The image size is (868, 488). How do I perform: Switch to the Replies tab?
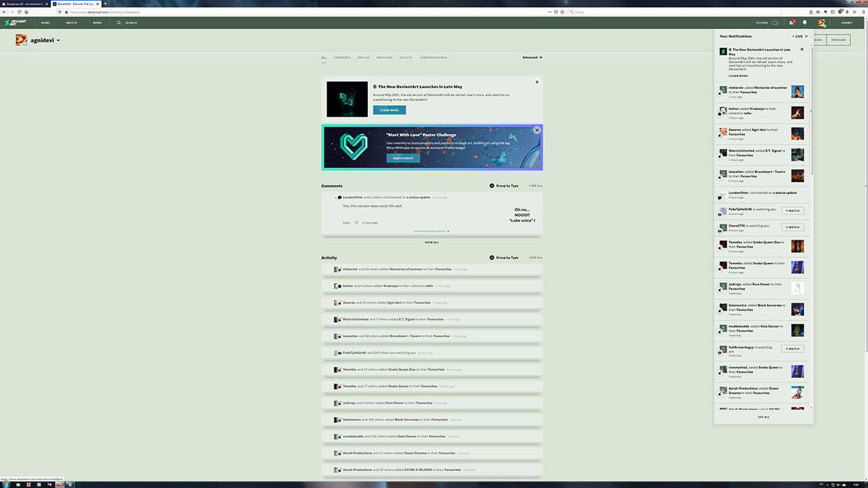click(x=363, y=58)
